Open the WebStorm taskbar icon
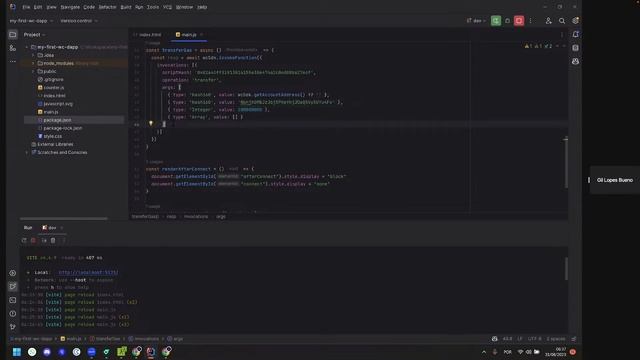Image resolution: width=640 pixels, height=360 pixels. (x=151, y=352)
